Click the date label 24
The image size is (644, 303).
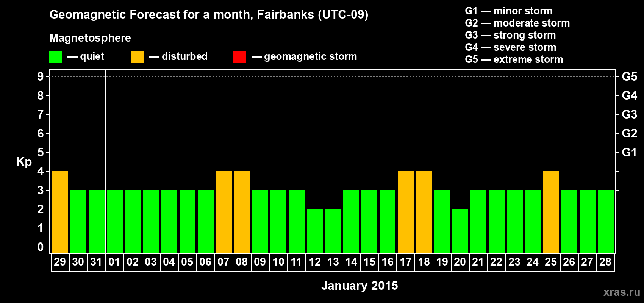533,262
